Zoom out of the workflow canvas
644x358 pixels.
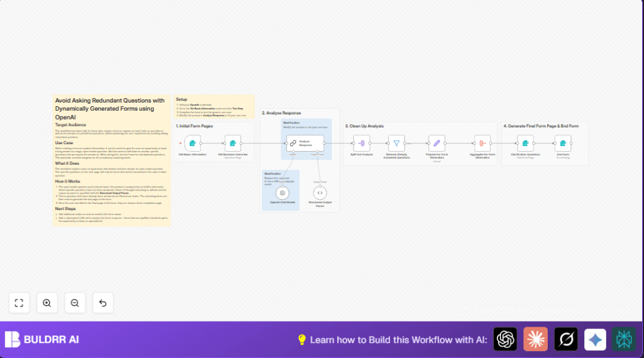tap(75, 303)
